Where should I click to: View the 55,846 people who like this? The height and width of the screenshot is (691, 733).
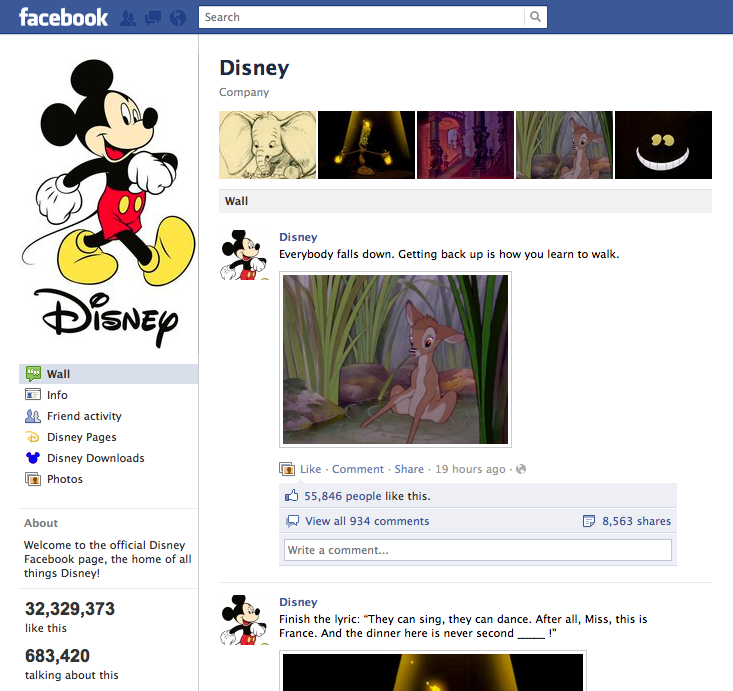click(343, 496)
